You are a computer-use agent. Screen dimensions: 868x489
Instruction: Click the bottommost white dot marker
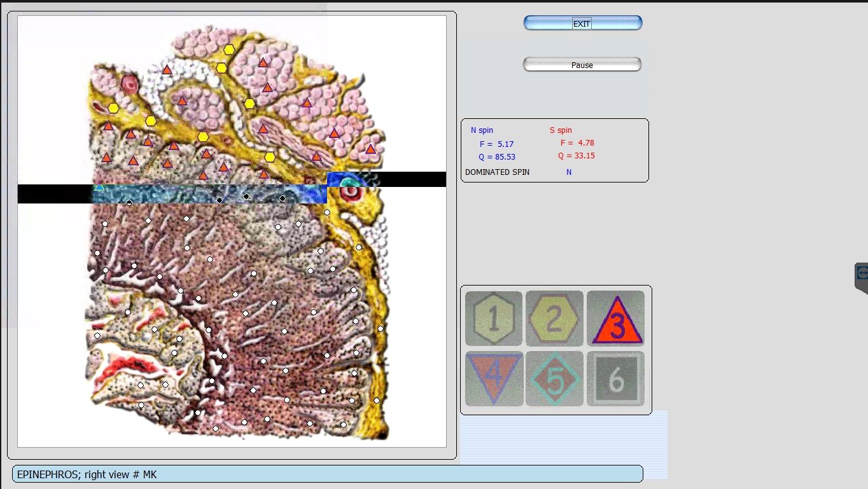point(216,429)
